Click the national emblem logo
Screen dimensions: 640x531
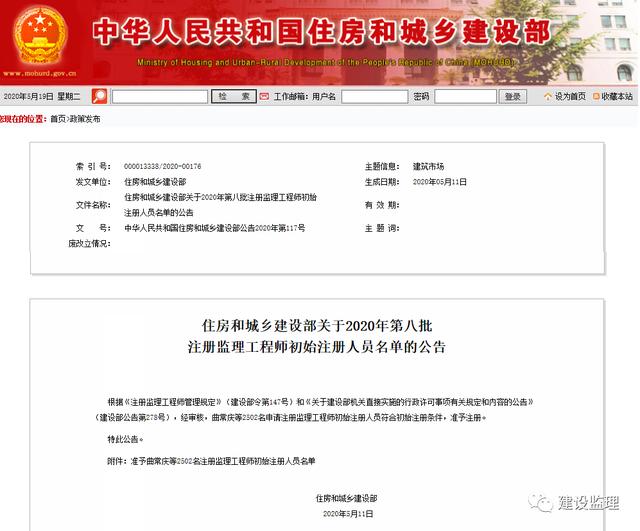[x=40, y=36]
